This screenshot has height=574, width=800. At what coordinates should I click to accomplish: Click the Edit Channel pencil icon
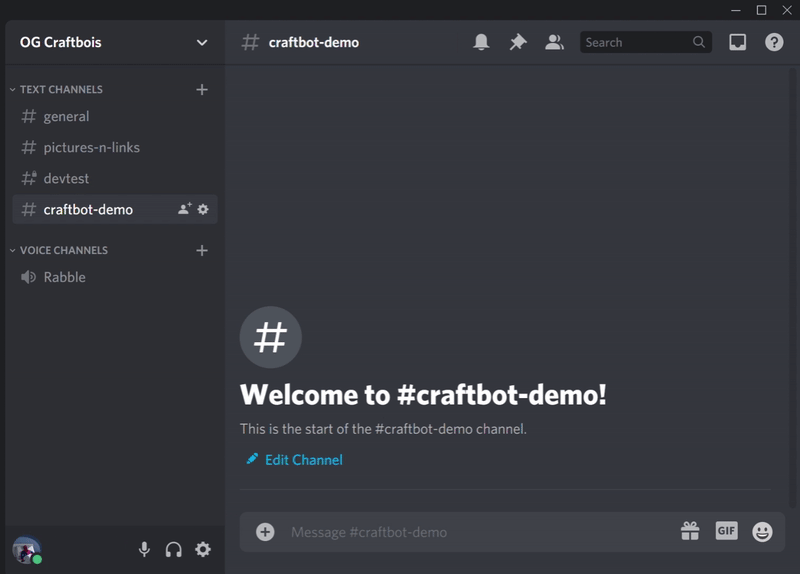(252, 459)
